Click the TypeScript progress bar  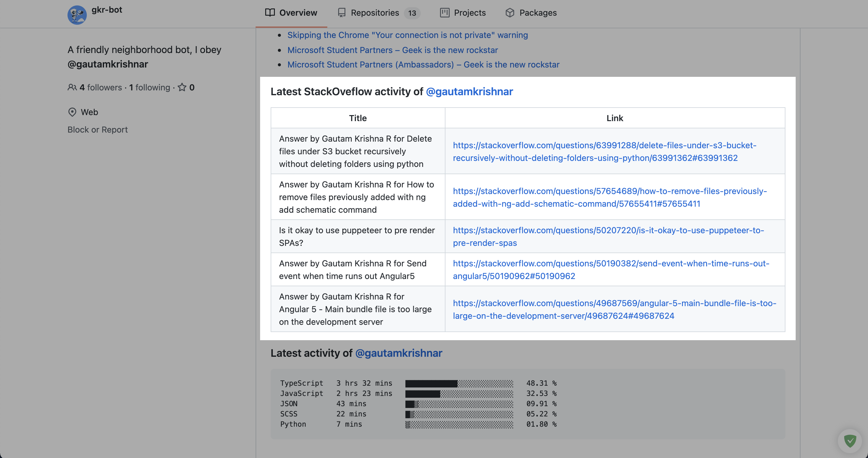(459, 384)
